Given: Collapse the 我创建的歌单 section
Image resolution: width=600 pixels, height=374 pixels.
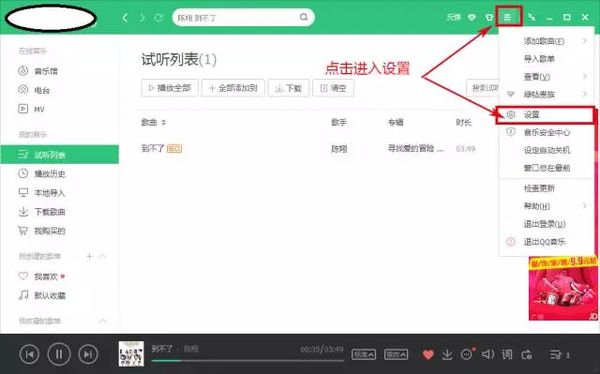Looking at the screenshot, I should coord(103,256).
